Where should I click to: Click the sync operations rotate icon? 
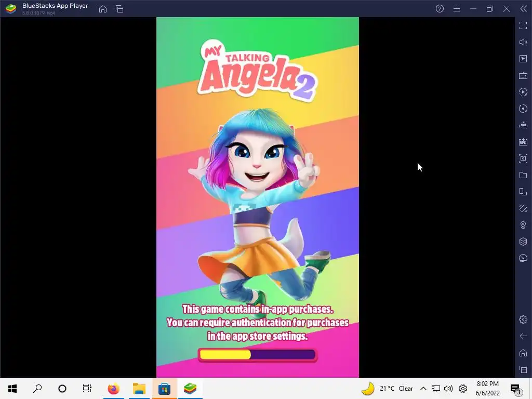pos(523,109)
